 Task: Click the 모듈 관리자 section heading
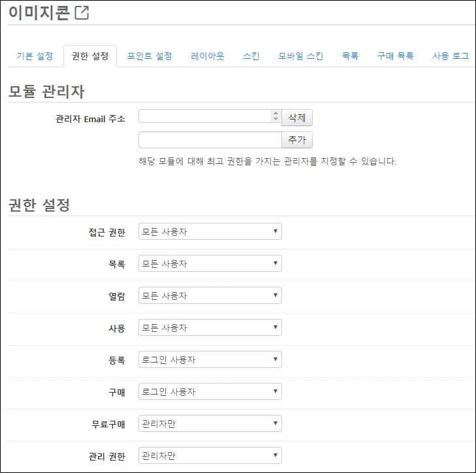click(46, 91)
